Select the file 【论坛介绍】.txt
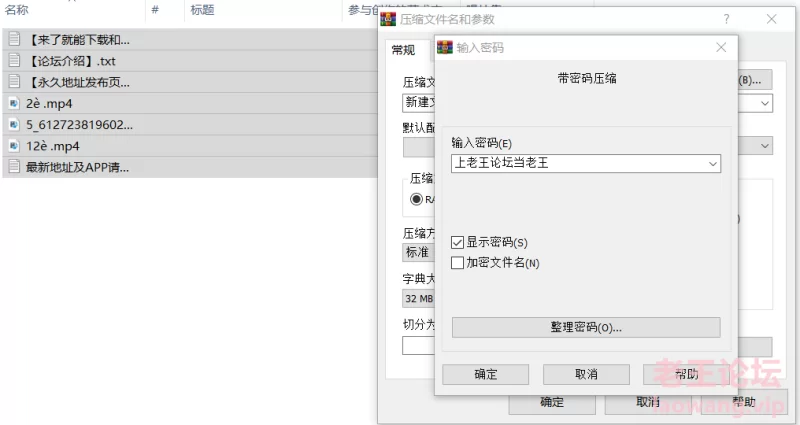Viewport: 800px width, 425px height. coord(190,61)
